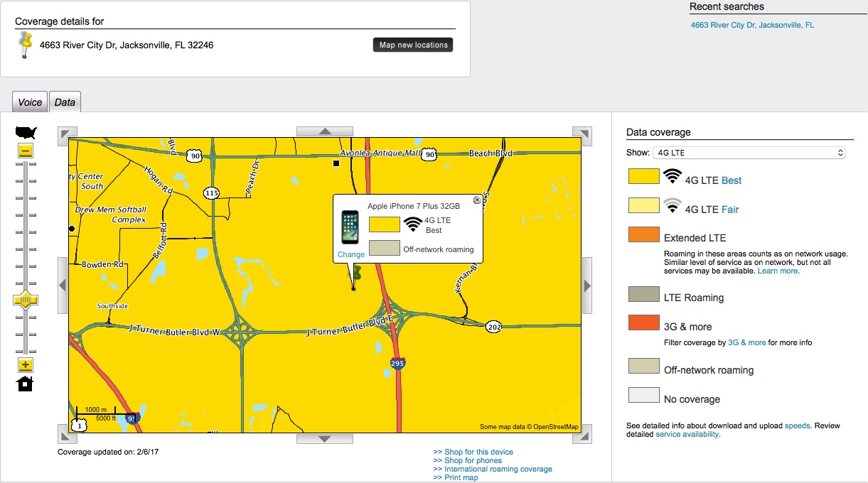Open 4G LTE Best legend link
The width and height of the screenshot is (868, 483).
[x=732, y=180]
